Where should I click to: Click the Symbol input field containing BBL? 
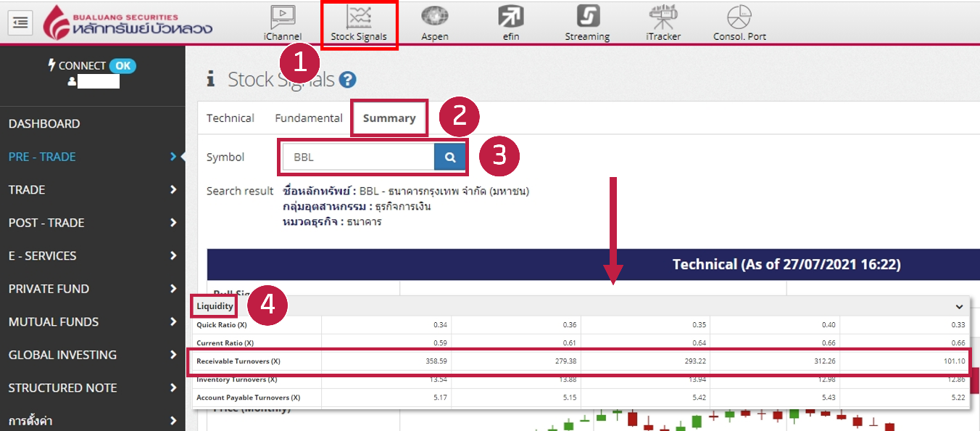[359, 157]
